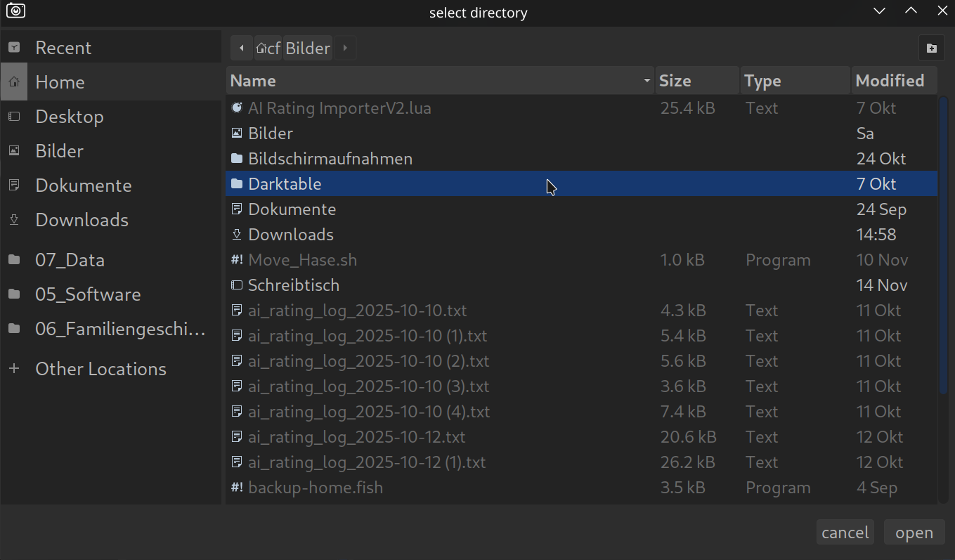Click the home icon path button
The width and height of the screenshot is (955, 560).
(268, 48)
